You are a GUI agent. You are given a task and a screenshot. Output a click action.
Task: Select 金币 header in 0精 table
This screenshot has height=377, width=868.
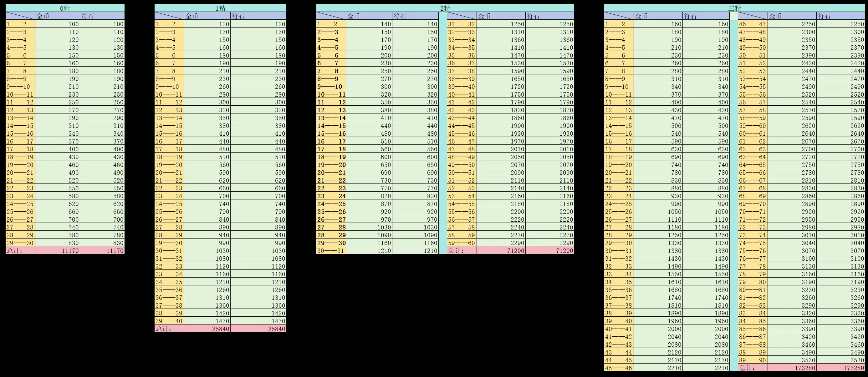coord(57,16)
